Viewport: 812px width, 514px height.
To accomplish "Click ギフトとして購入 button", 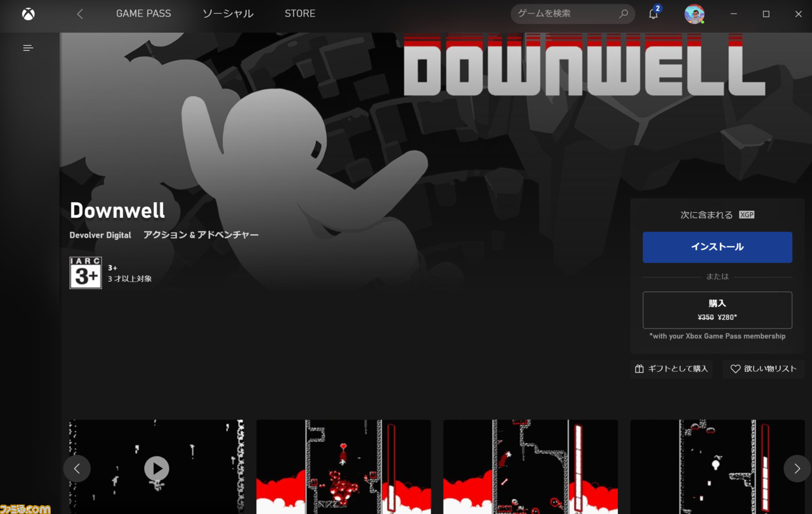I will 671,369.
